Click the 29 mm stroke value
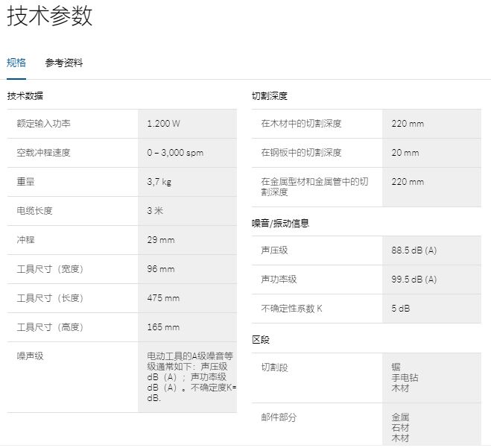The height and width of the screenshot is (448, 491). [x=161, y=240]
